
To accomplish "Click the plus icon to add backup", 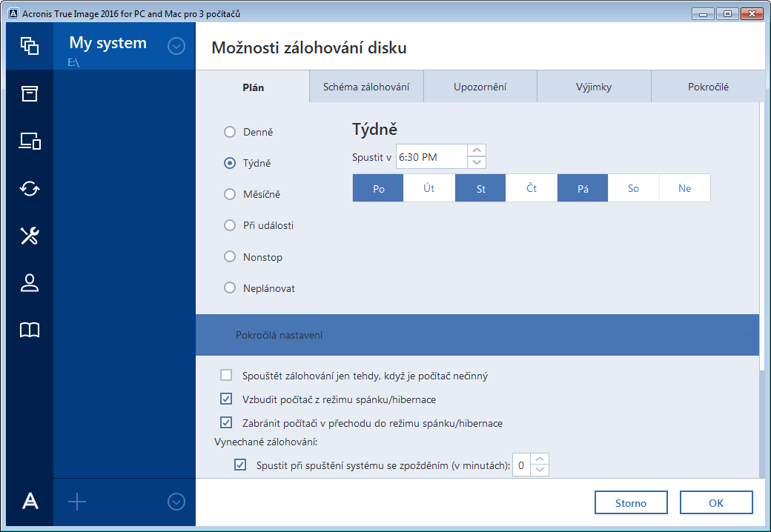I will (76, 502).
